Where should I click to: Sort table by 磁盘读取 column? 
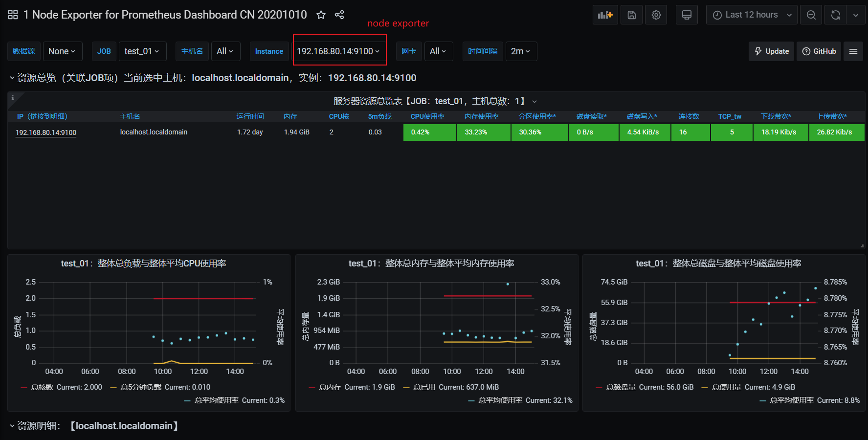pos(592,116)
